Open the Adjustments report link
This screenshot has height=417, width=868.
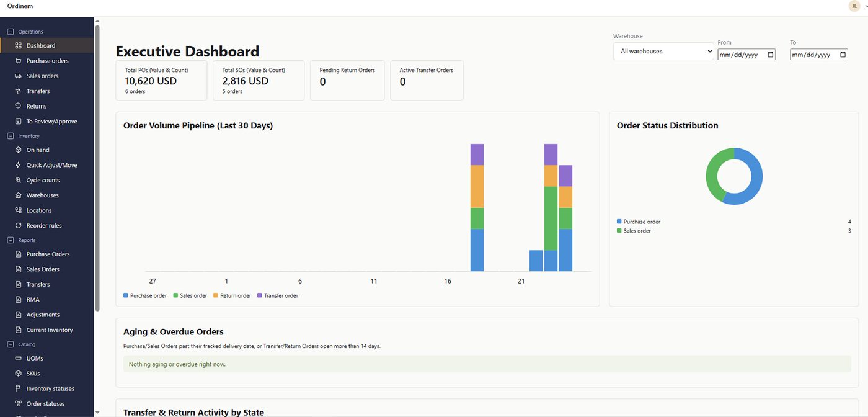pyautogui.click(x=47, y=315)
